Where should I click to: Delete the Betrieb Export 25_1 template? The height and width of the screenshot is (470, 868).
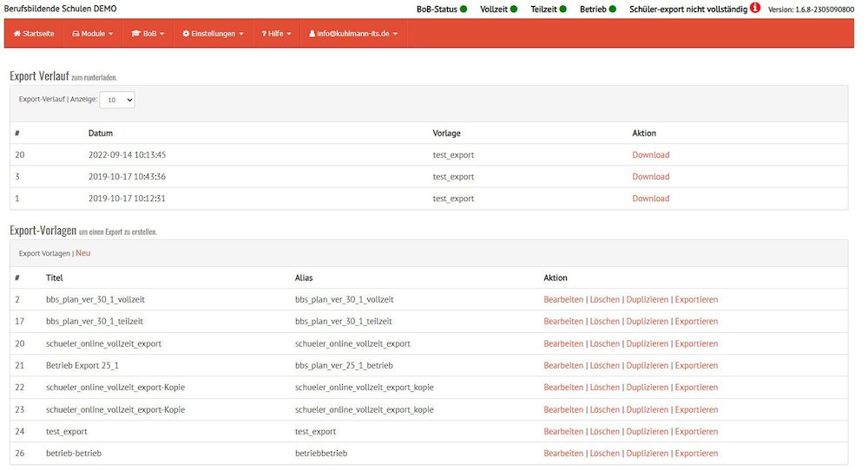coord(605,366)
